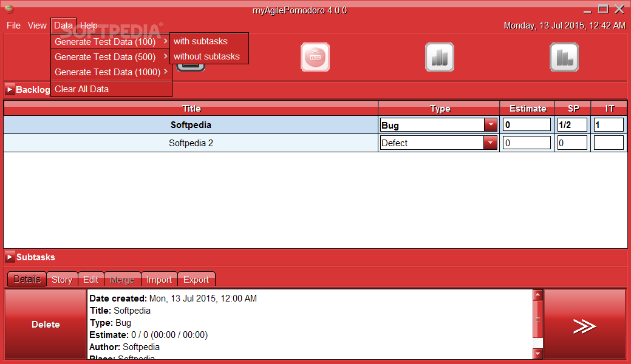
Task: Select the Softpedia 2 task row title
Action: [x=191, y=143]
